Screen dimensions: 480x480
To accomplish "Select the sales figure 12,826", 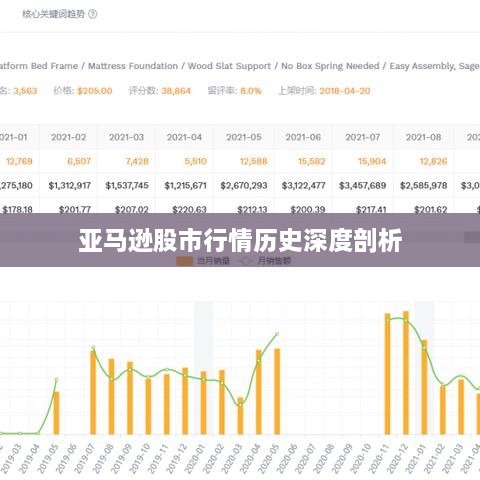I will coord(433,161).
